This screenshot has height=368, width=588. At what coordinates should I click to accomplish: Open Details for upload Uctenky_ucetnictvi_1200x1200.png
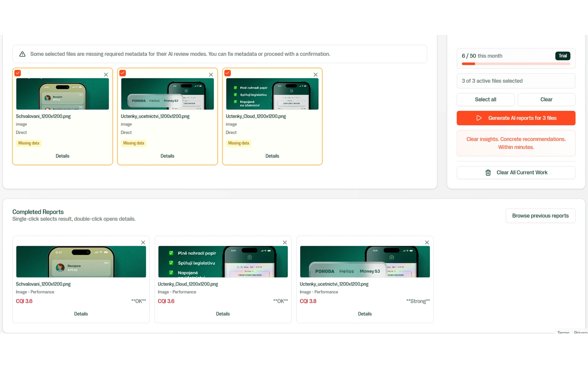click(x=167, y=156)
